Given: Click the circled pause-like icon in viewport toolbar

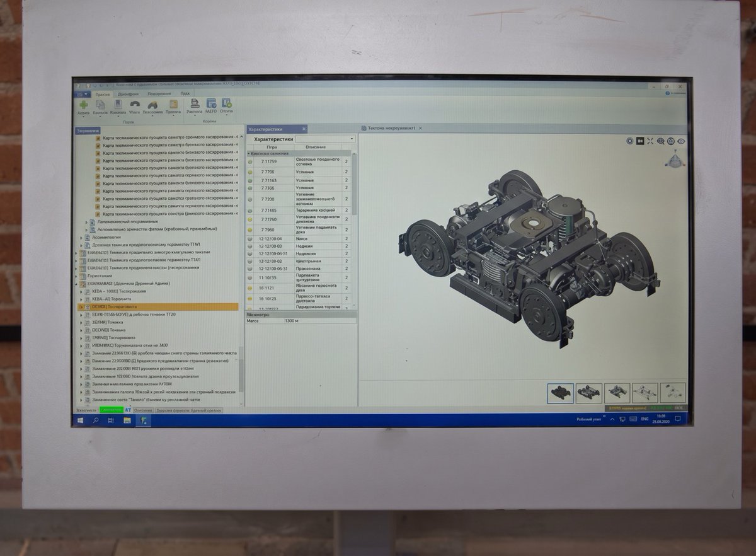Looking at the screenshot, I should [671, 141].
